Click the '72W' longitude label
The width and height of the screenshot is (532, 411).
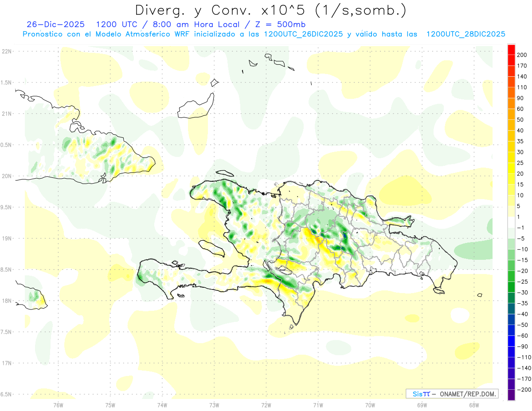pyautogui.click(x=266, y=404)
